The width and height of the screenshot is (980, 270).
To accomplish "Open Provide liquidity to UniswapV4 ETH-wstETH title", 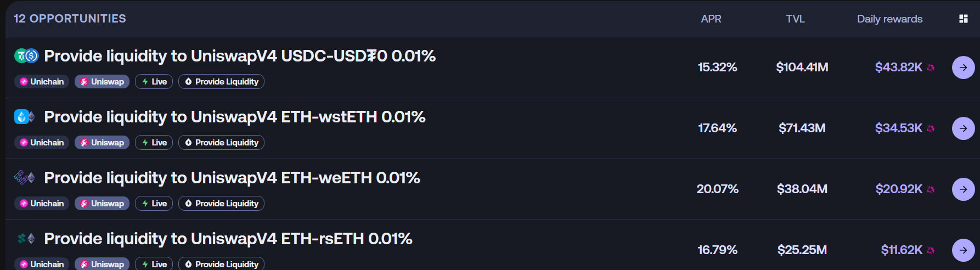I will pos(235,117).
